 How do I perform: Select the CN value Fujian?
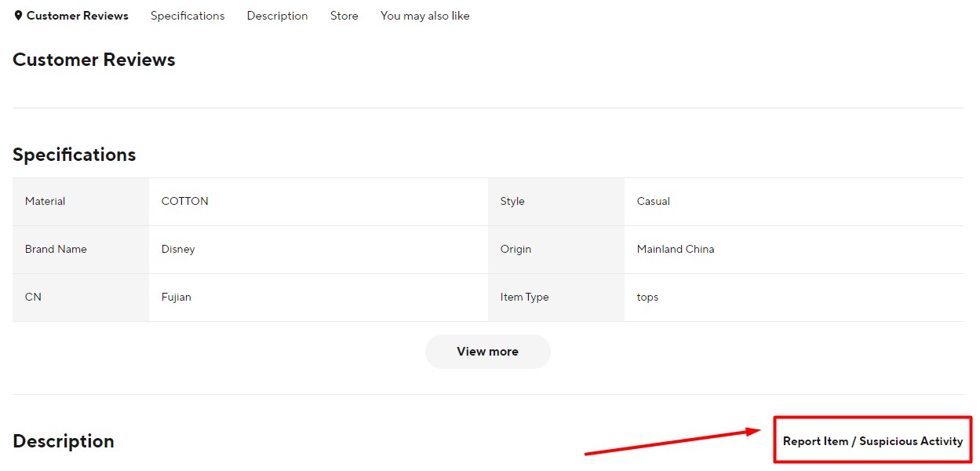[176, 297]
